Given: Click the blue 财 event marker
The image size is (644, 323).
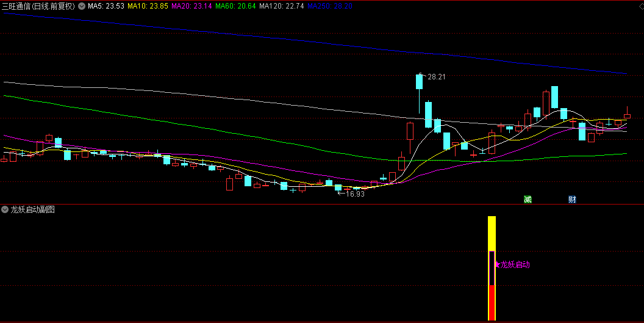Looking at the screenshot, I should (x=572, y=200).
